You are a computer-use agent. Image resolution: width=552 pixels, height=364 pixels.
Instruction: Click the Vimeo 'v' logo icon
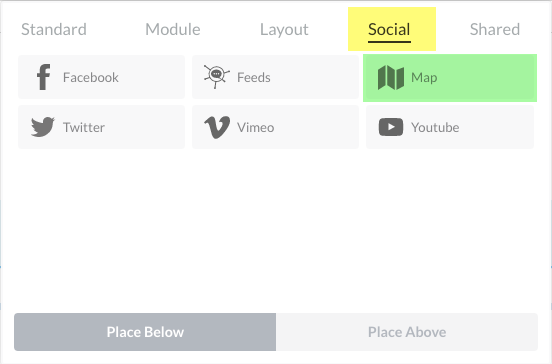217,127
